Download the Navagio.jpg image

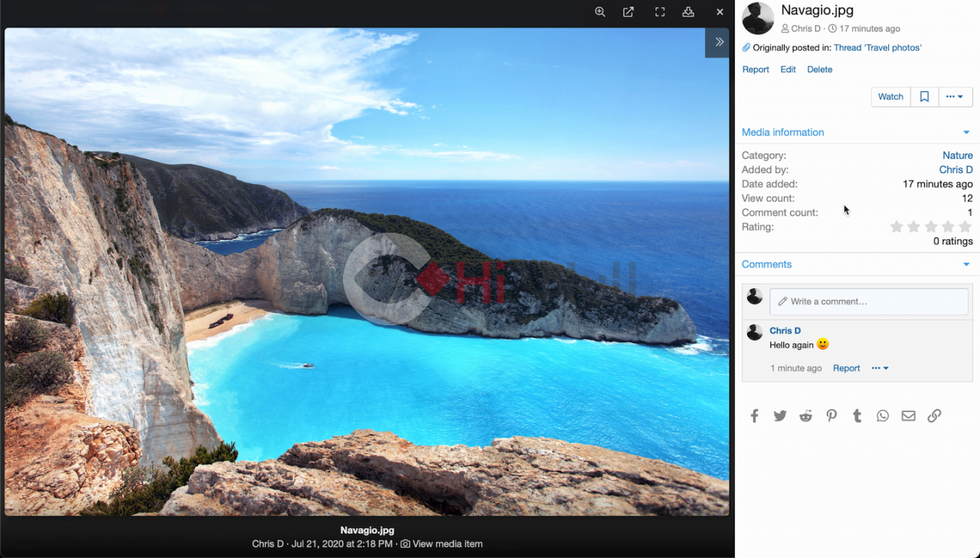[x=688, y=12]
